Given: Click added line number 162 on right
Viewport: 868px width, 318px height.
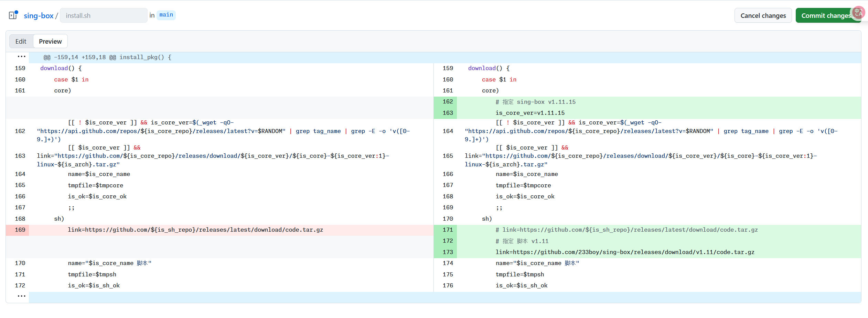Looking at the screenshot, I should [448, 102].
